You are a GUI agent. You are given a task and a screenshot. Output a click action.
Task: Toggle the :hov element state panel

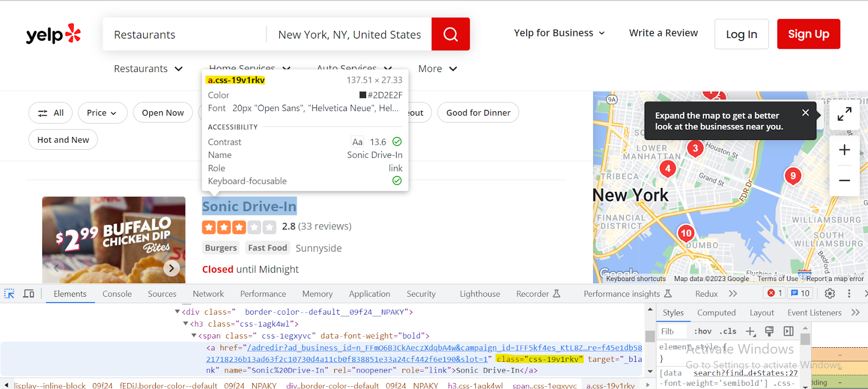pyautogui.click(x=703, y=331)
